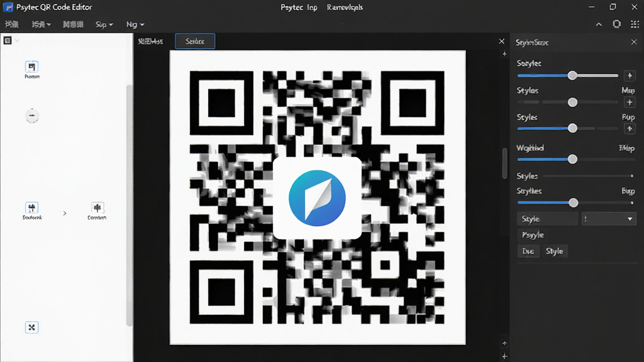Viewport: 644px width, 362px height.
Task: Open the Sup dropdown menu
Action: [104, 25]
